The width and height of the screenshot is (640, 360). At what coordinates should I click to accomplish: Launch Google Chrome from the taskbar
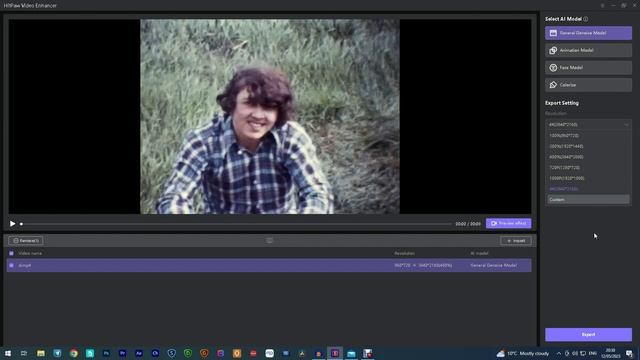pos(73,353)
